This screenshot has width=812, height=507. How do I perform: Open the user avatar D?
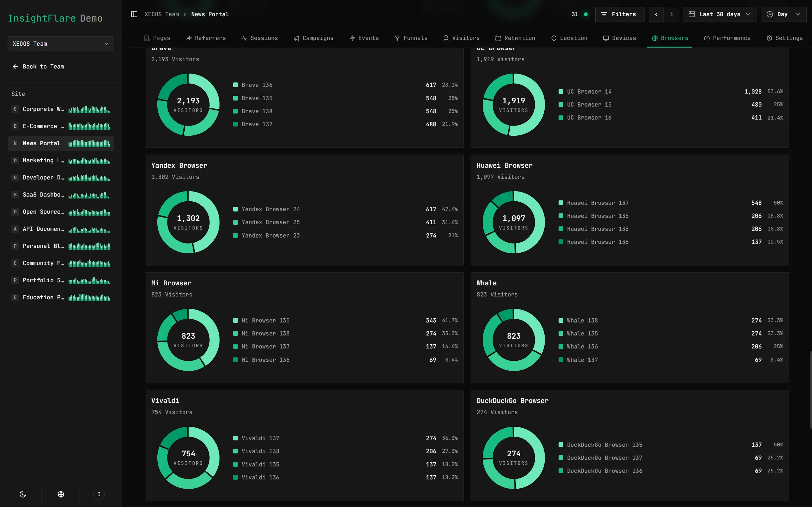click(99, 494)
